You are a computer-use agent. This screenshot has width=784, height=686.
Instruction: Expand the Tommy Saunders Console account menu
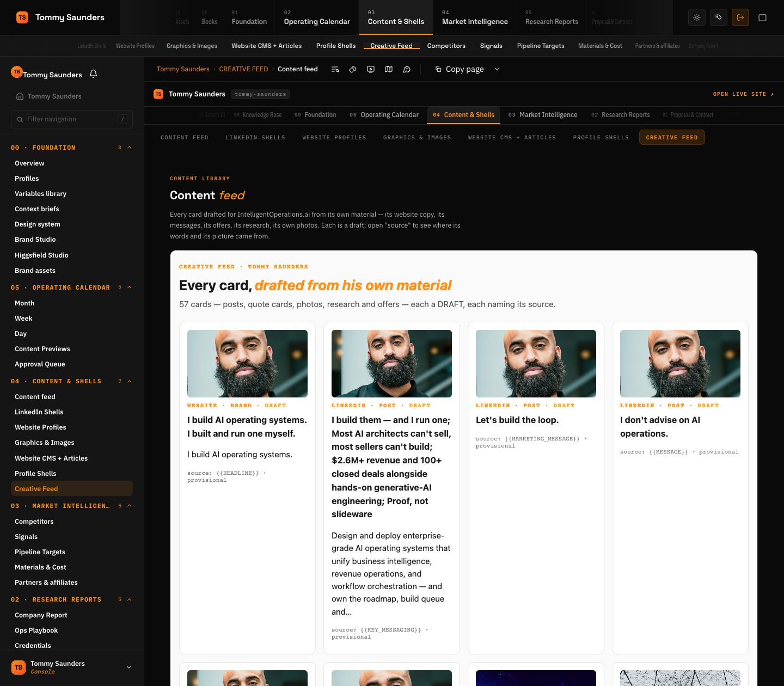128,667
